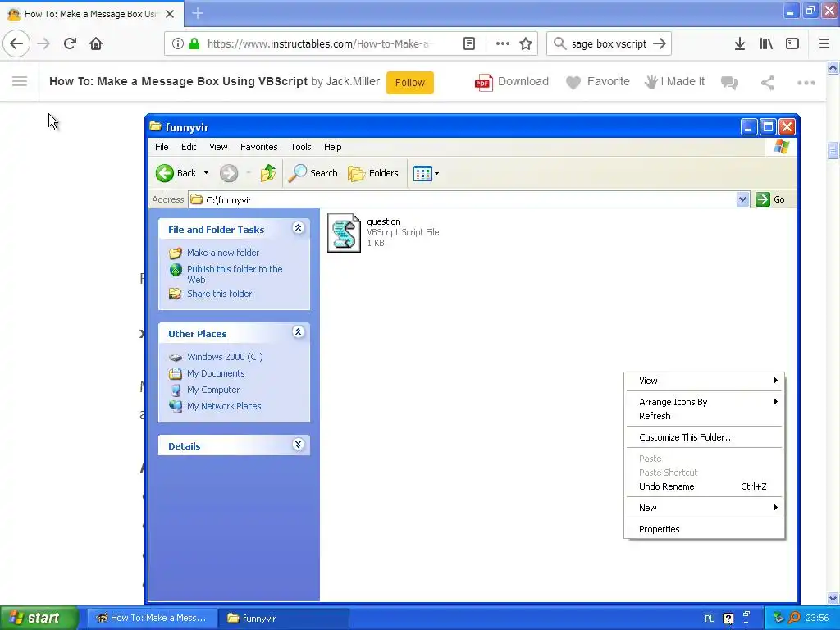Open Edit menu in Explorer
Viewport: 840px width, 630px height.
(x=189, y=147)
